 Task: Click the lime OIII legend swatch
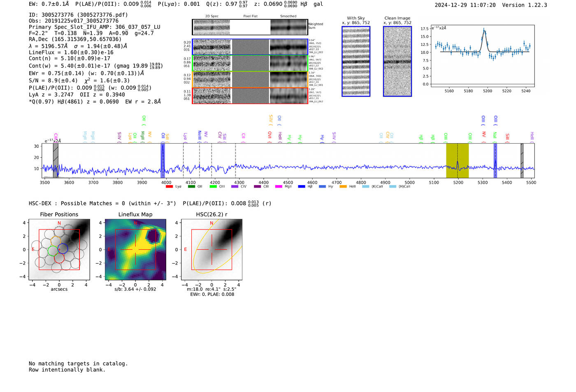[x=213, y=187]
